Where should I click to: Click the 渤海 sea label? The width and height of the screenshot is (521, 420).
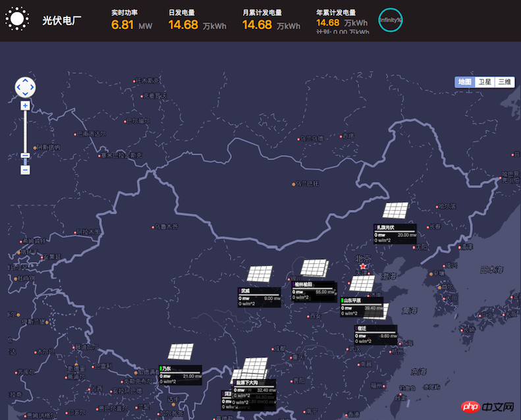389,276
